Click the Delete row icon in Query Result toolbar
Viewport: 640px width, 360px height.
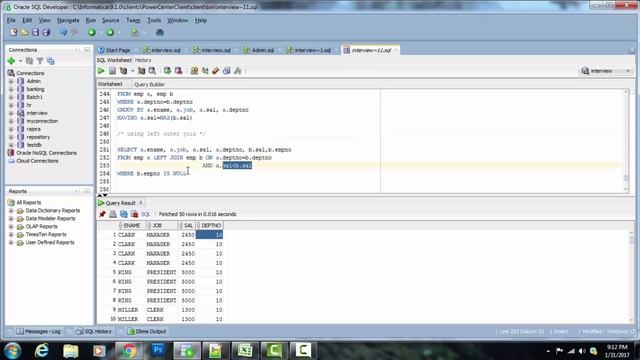point(134,214)
